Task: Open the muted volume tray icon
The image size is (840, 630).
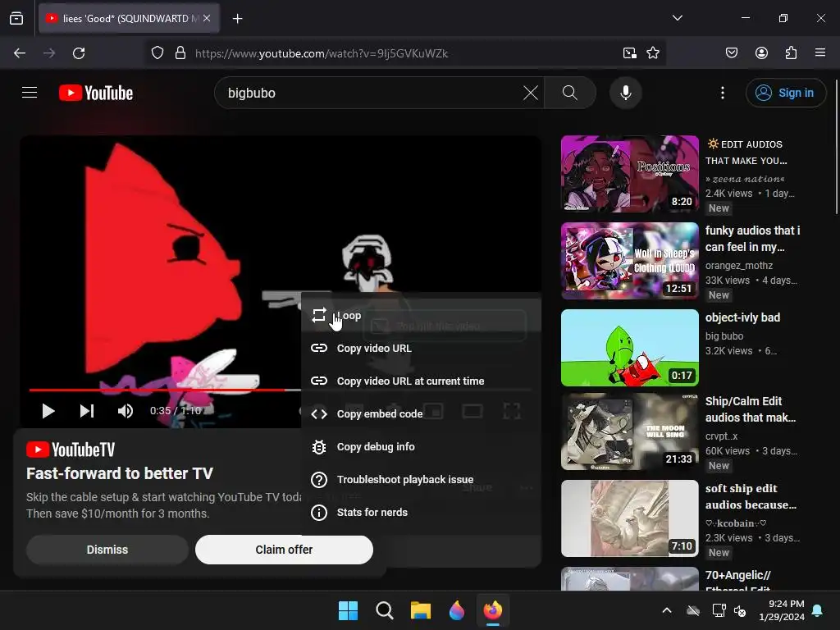Action: tap(741, 610)
